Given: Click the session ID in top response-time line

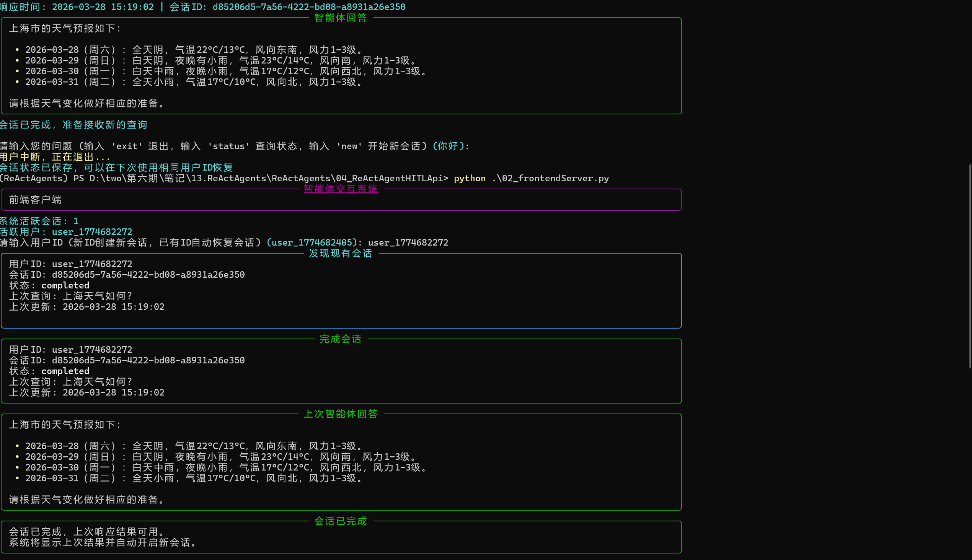Looking at the screenshot, I should click(308, 7).
